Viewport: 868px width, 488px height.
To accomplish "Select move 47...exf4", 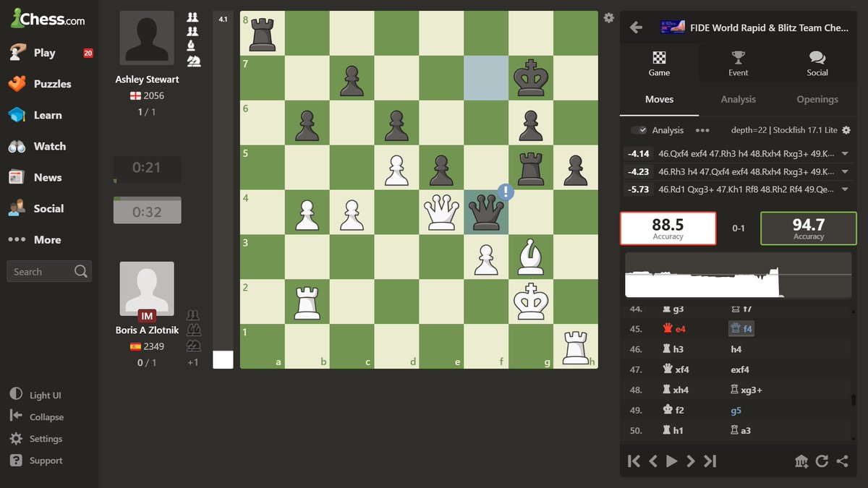I will click(x=740, y=369).
